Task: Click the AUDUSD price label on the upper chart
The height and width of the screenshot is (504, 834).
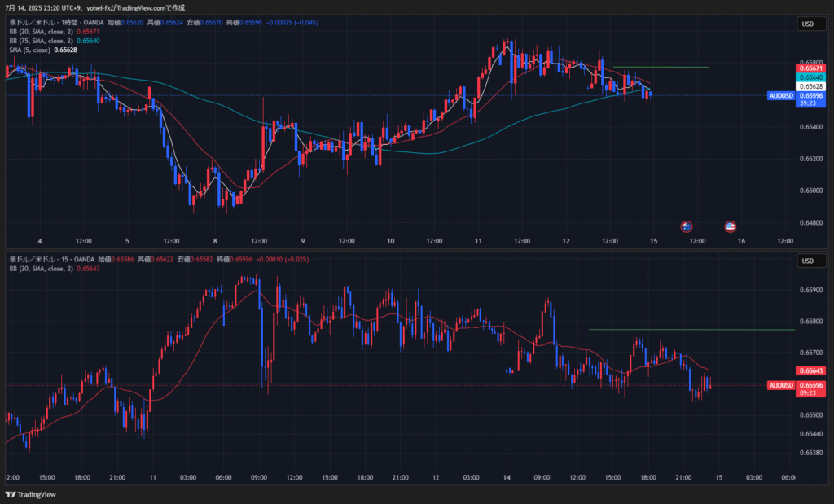Action: point(780,96)
